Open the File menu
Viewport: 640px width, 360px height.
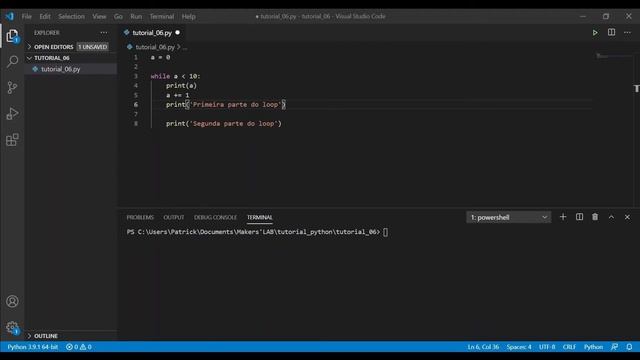27,16
